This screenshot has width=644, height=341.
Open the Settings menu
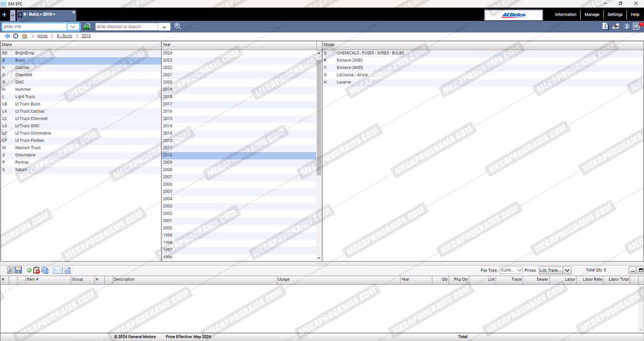click(x=615, y=15)
